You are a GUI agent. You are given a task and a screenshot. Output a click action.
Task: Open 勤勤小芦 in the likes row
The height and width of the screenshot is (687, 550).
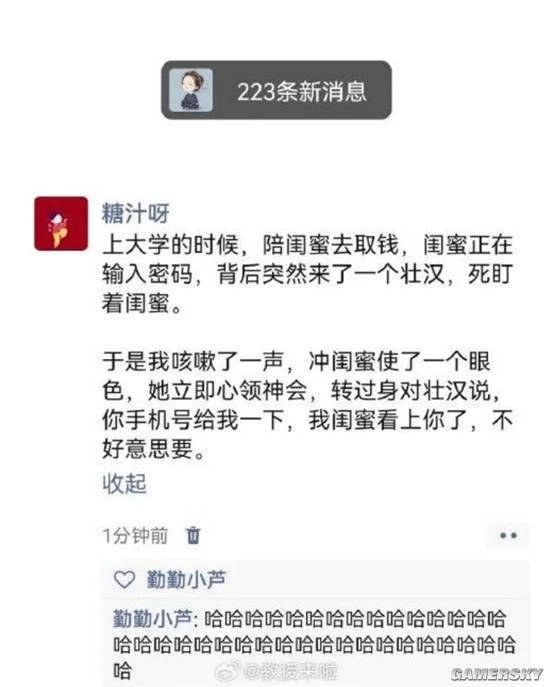click(x=186, y=580)
